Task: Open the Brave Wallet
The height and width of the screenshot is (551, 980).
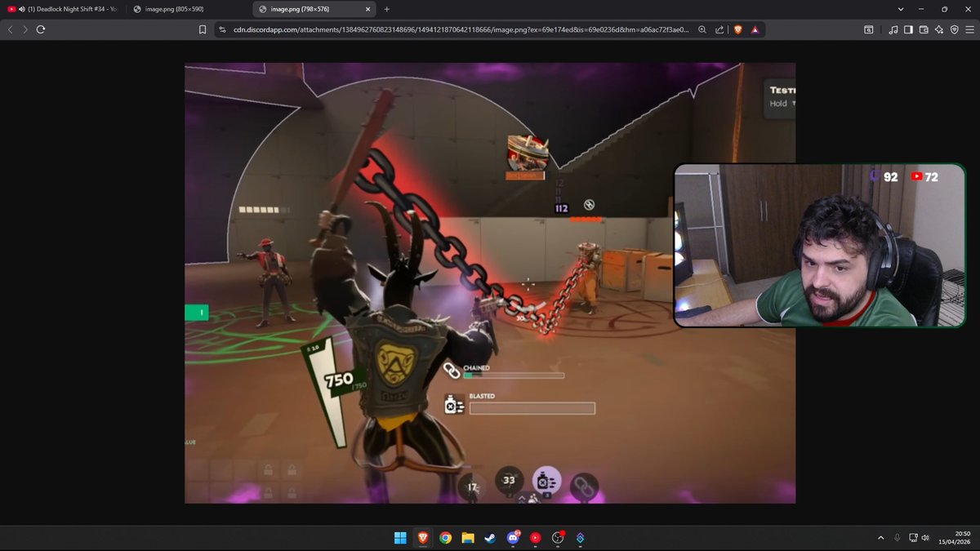Action: pos(924,29)
